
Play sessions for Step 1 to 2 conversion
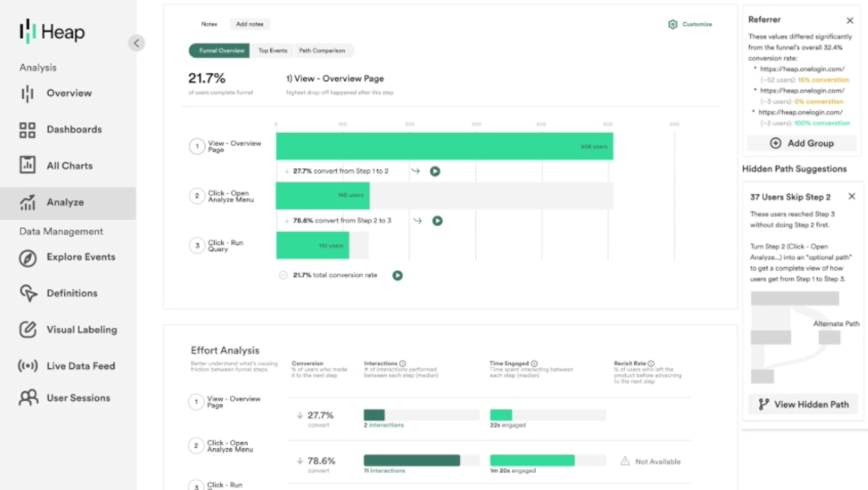[x=435, y=171]
